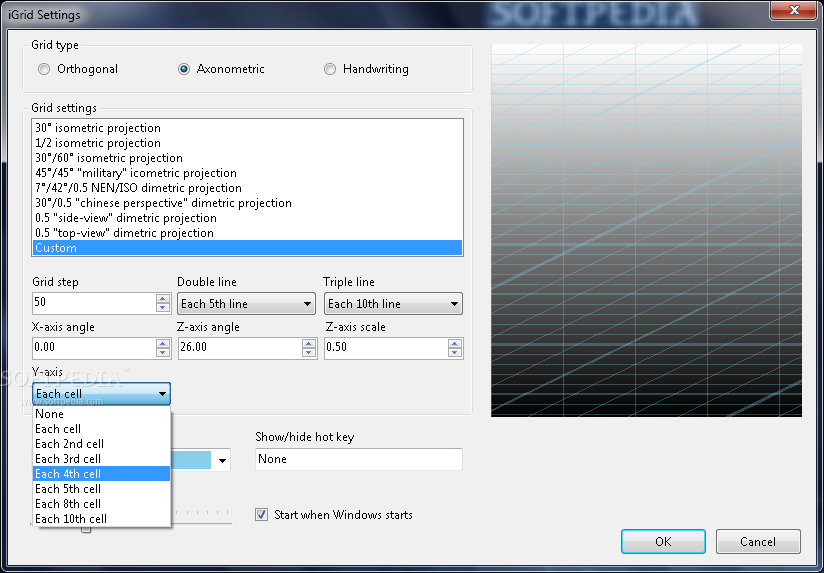Screen dimensions: 824x573
Task: Choose chinese perspective dimetric projection
Action: tap(247, 203)
